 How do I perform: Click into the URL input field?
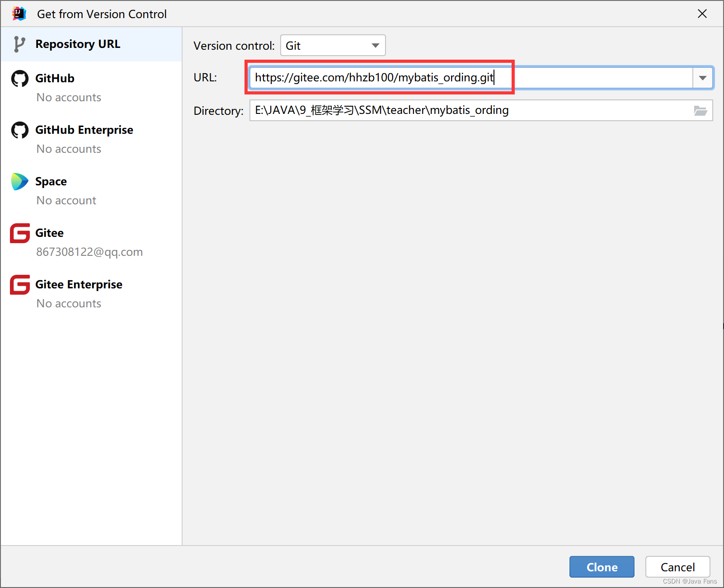[471, 78]
